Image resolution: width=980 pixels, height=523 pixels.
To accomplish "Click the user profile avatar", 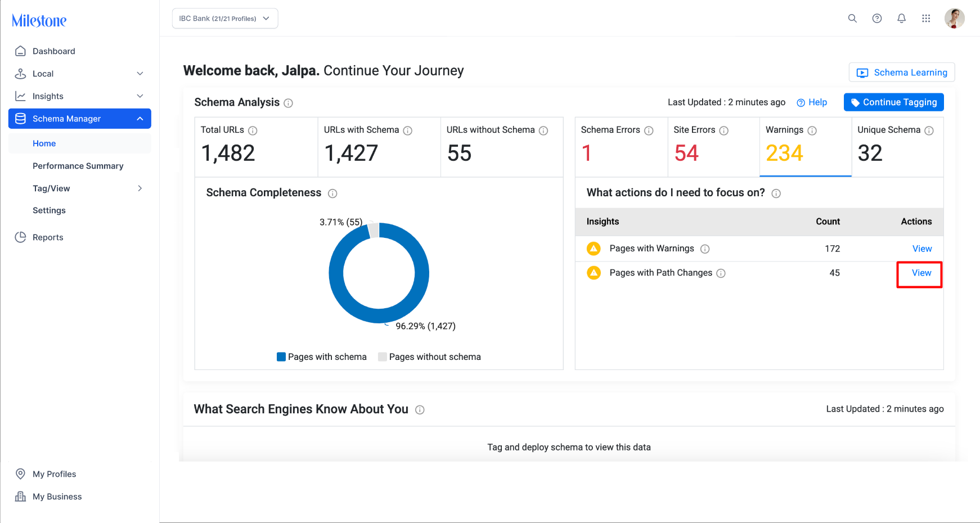I will [955, 19].
